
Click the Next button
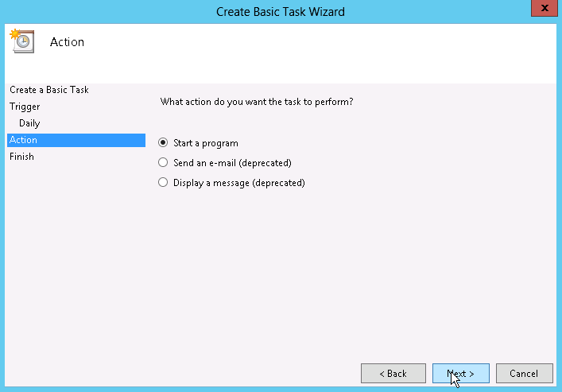(x=460, y=373)
